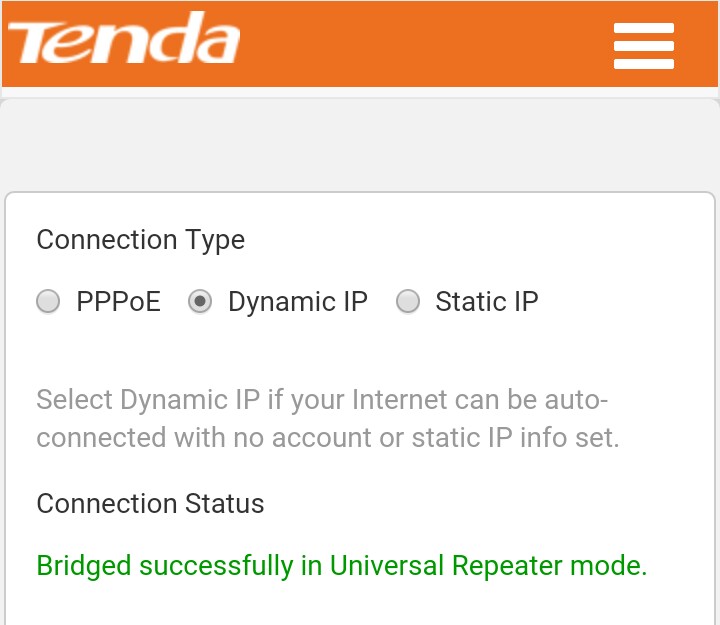Click the Tenda logo

[124, 38]
